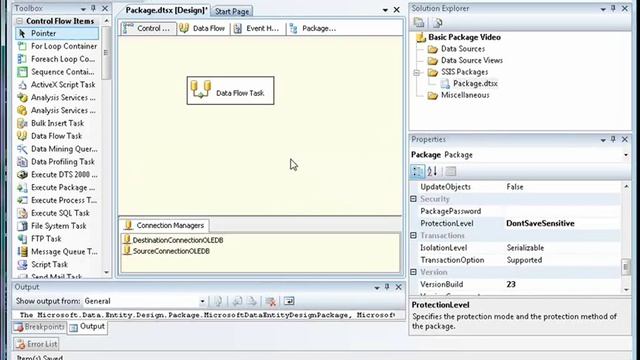This screenshot has width=640, height=360.
Task: Select the Data Flow Task box on canvas
Action: coord(231,91)
